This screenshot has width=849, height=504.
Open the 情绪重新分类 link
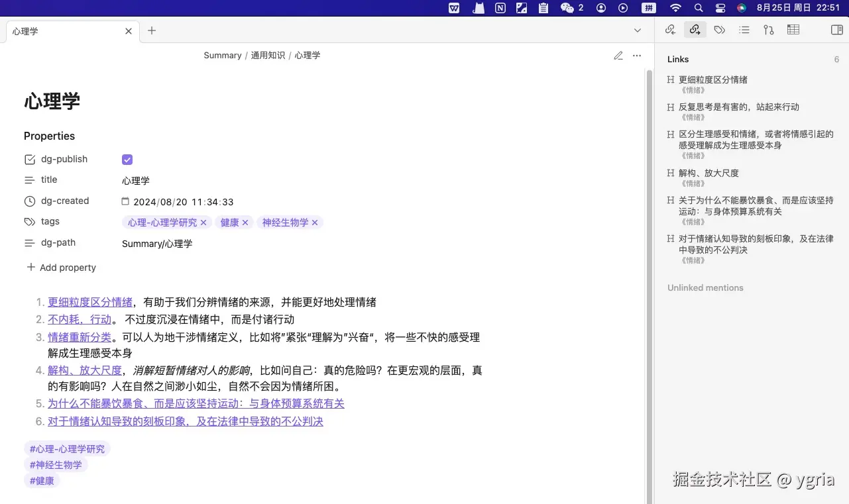pos(80,337)
